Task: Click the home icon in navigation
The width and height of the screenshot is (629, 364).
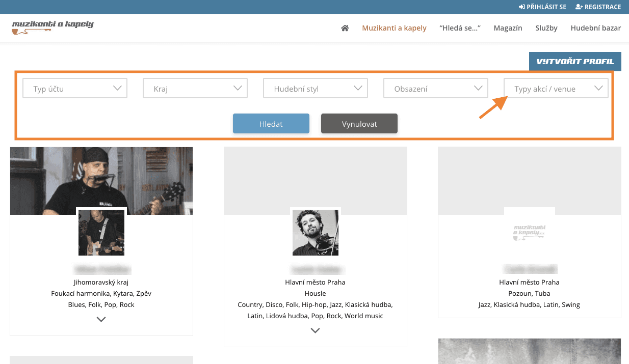Action: (345, 28)
